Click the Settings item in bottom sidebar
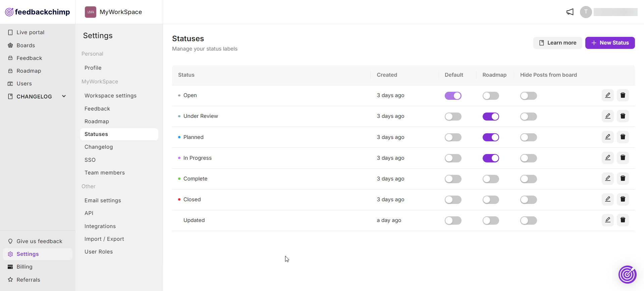 [38, 254]
